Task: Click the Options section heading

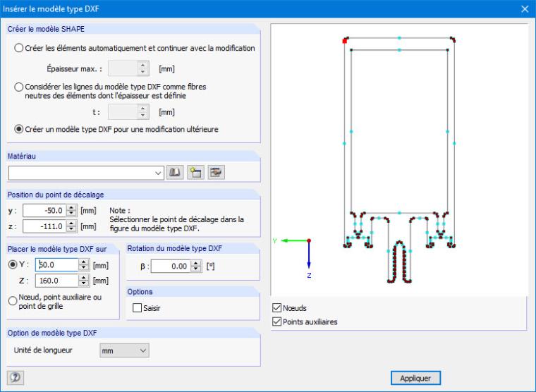Action: tap(140, 292)
